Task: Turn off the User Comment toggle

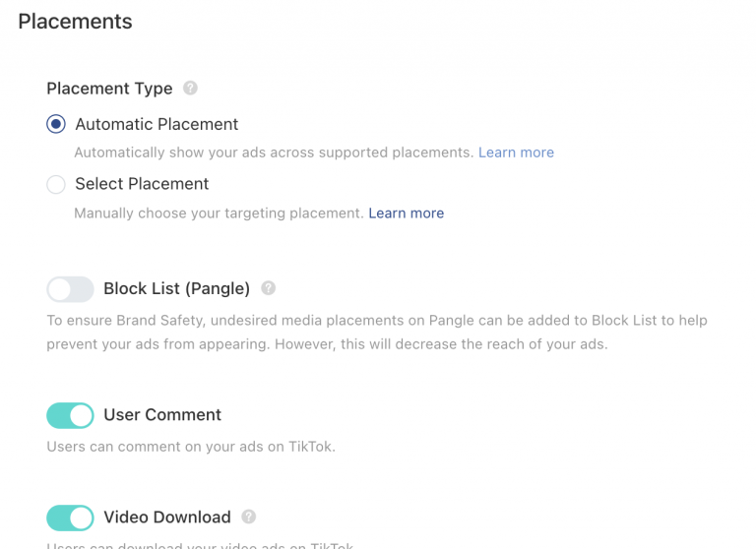Action: point(70,415)
